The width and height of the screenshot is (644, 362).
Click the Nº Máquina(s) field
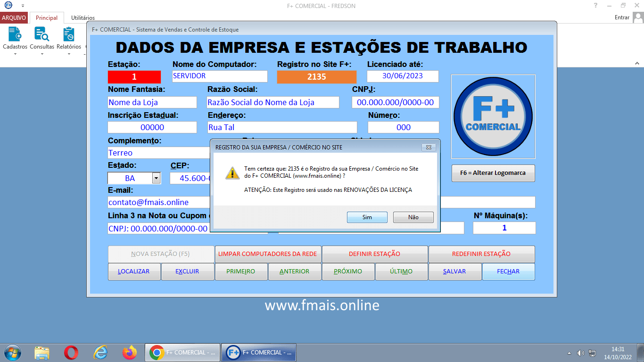[x=504, y=228]
